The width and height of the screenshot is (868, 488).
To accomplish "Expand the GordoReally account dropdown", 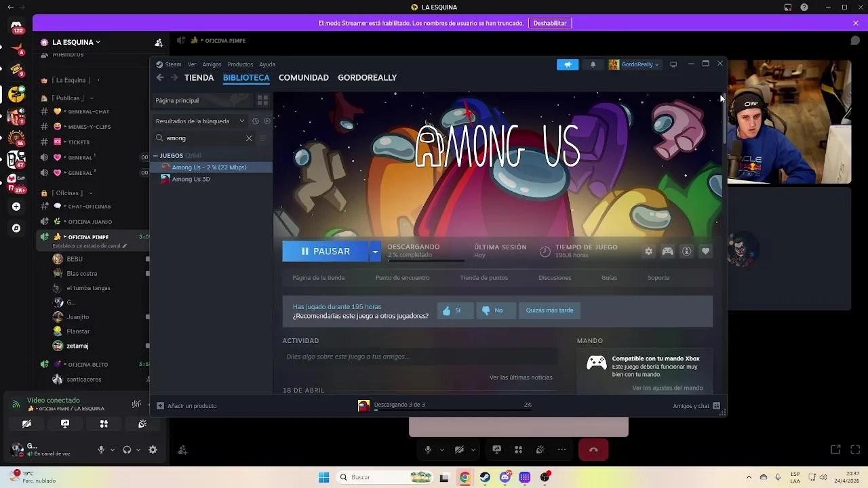I will pyautogui.click(x=634, y=64).
